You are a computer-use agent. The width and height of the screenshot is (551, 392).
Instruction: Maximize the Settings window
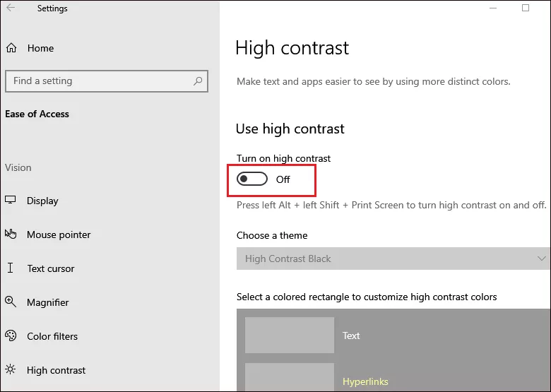coord(526,8)
